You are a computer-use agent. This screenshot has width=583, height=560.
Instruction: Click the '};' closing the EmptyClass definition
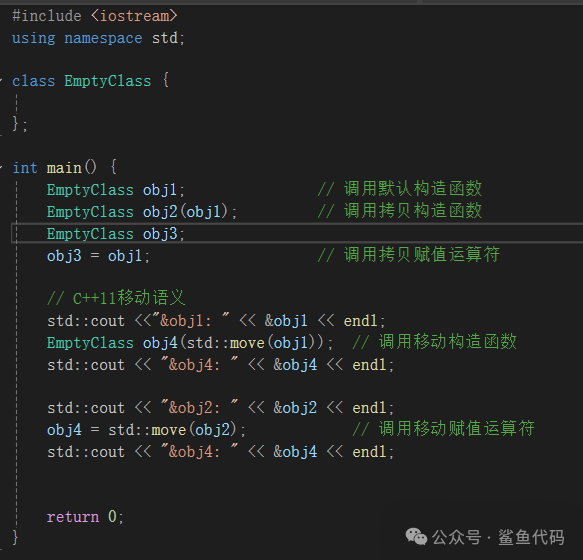pos(20,124)
